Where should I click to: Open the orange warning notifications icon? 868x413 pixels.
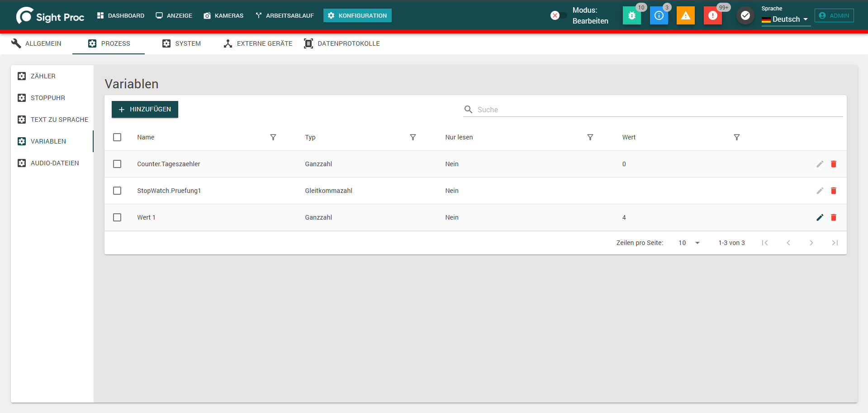(686, 15)
